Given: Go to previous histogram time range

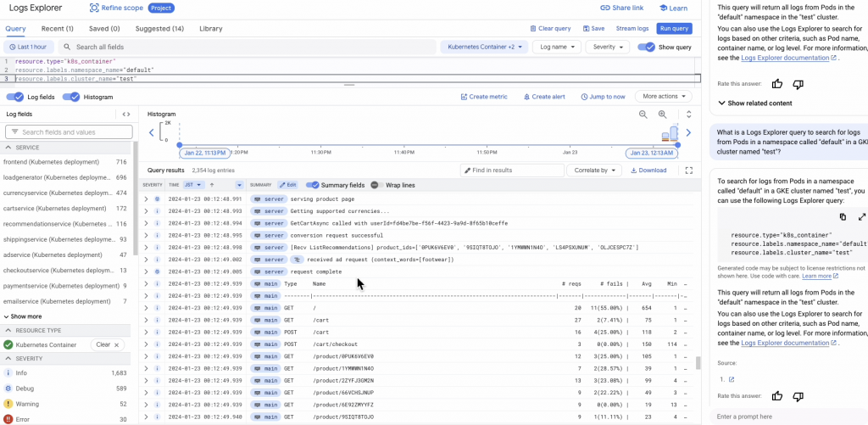Looking at the screenshot, I should [152, 131].
